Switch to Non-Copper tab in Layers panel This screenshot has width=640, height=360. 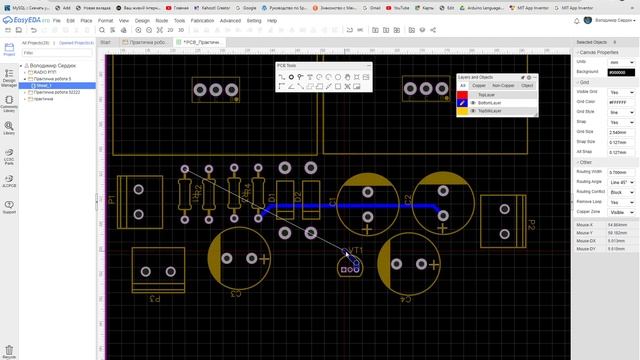(x=503, y=86)
